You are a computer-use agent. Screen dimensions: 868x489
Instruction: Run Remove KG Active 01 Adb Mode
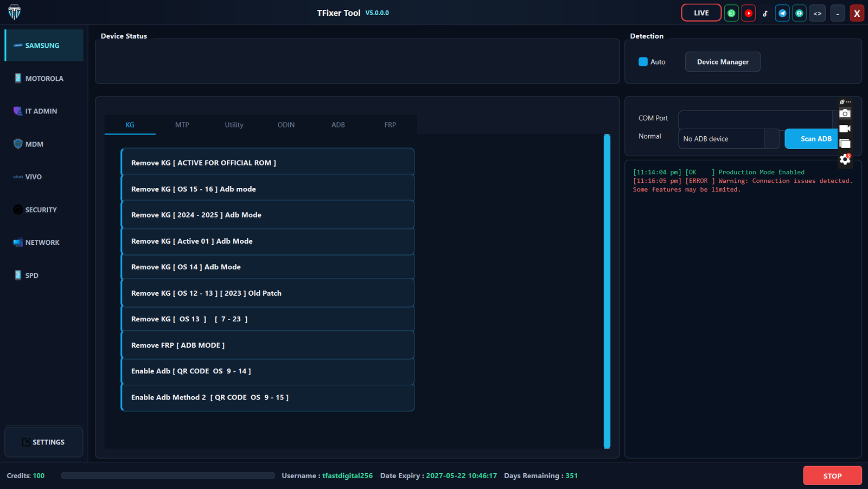[267, 242]
